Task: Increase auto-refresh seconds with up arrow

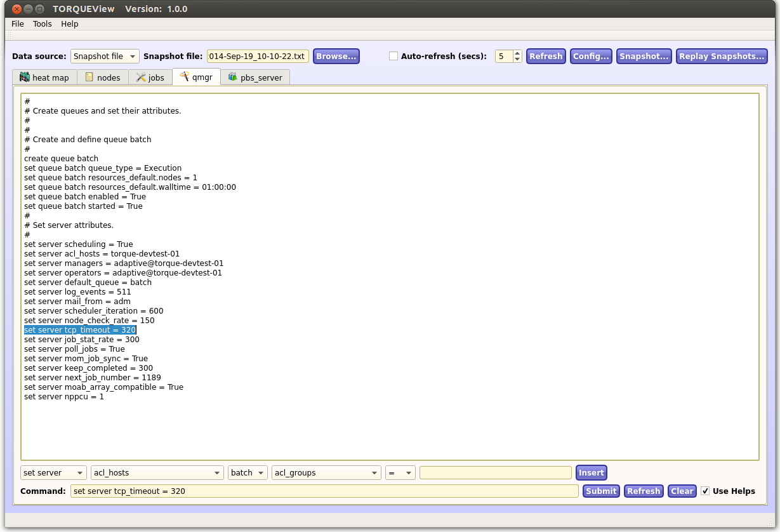Action: [517, 53]
